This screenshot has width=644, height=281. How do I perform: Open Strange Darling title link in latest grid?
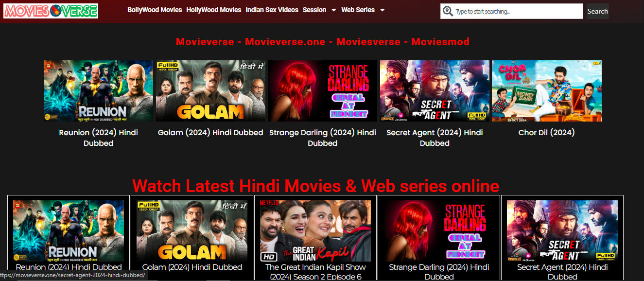click(439, 272)
